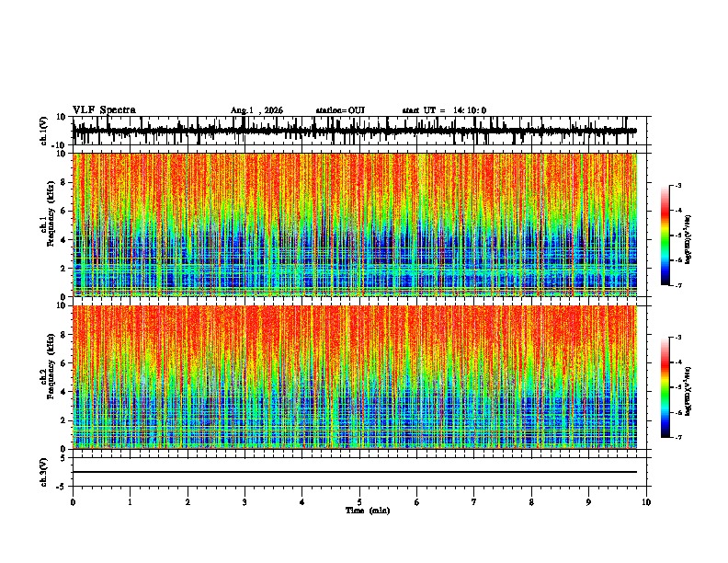Viewport: 728px width, 563px height.
Task: Click the "2" kHz tick on ch.2 frequency axis
Action: 64,420
